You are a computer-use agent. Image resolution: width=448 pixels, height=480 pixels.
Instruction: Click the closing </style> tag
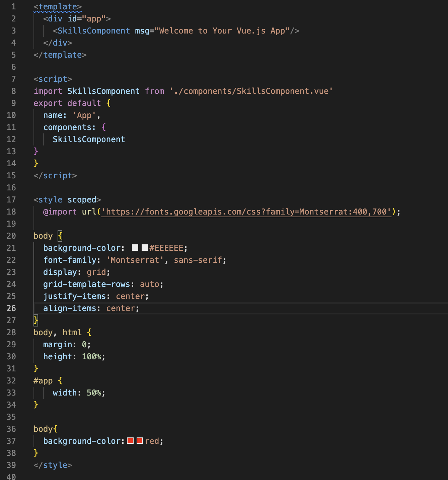tap(53, 465)
